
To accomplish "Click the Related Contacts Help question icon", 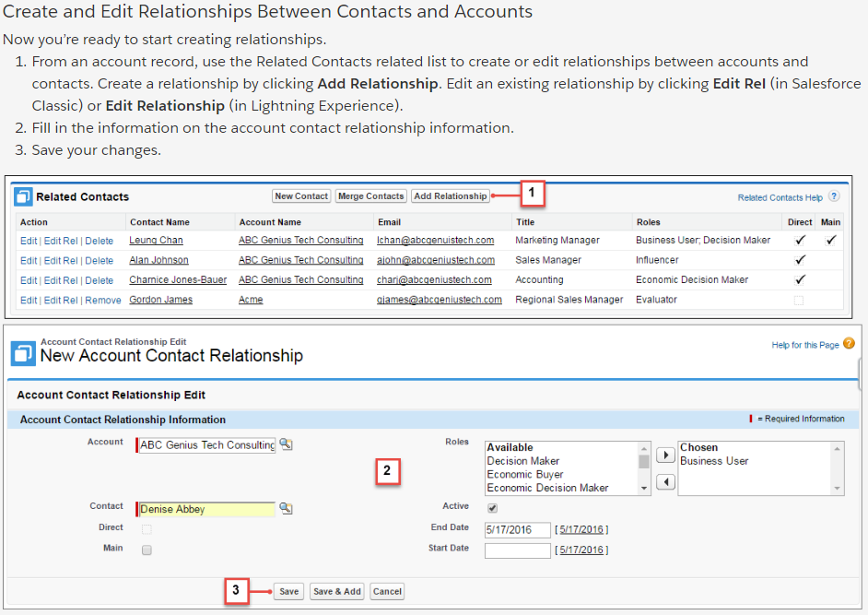I will (834, 197).
